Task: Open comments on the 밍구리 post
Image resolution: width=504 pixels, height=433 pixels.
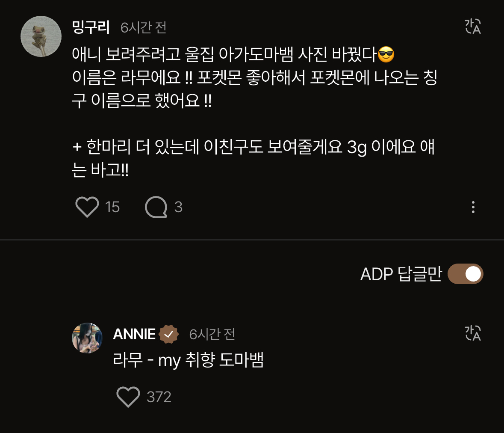Action: pyautogui.click(x=156, y=207)
